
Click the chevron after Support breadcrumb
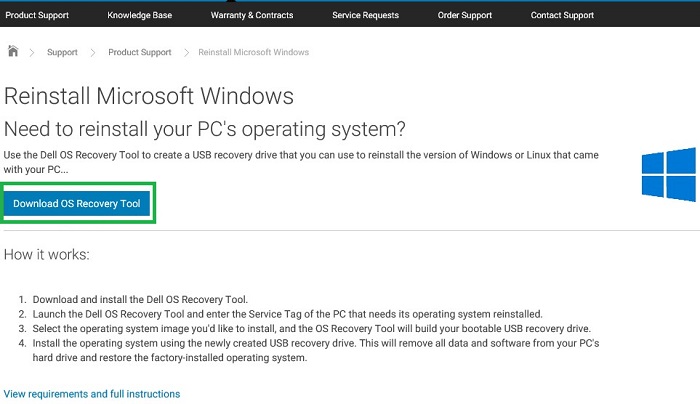(93, 53)
